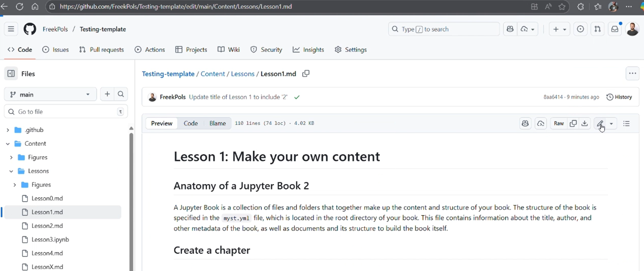Open the more file actions ellipsis menu
The height and width of the screenshot is (271, 644).
click(632, 73)
